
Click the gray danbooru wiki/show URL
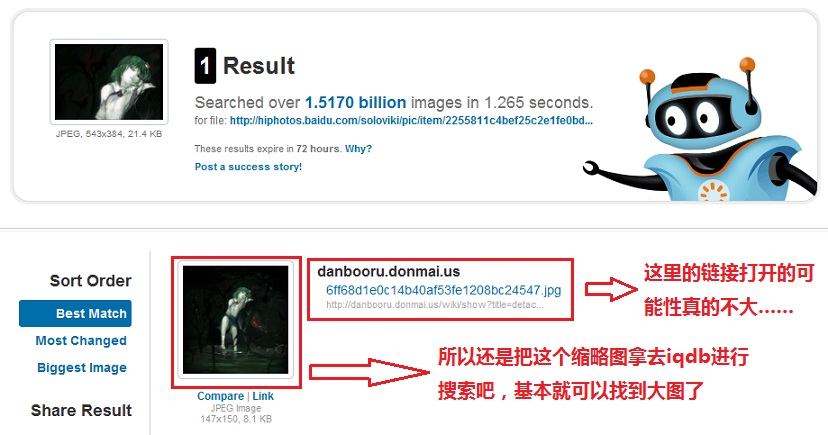[435, 305]
